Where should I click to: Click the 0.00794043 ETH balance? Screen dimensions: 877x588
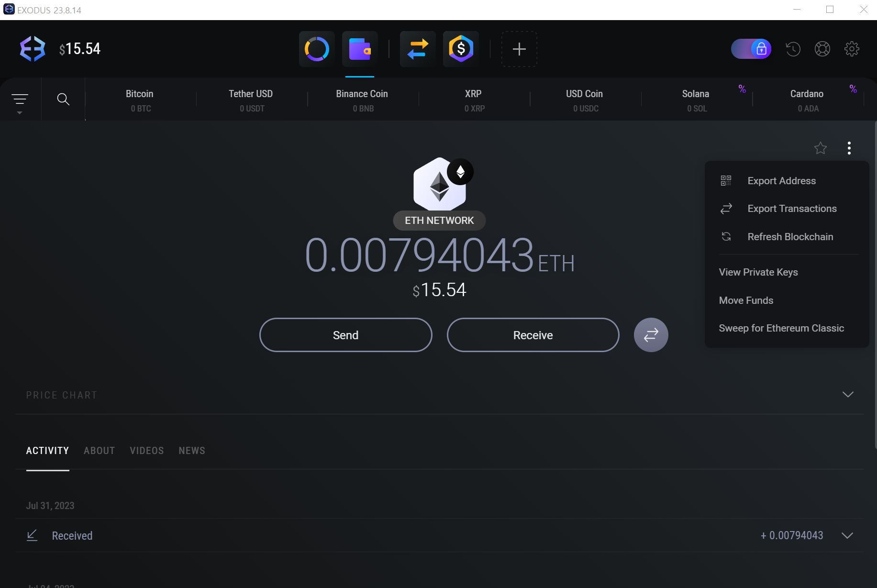[439, 255]
